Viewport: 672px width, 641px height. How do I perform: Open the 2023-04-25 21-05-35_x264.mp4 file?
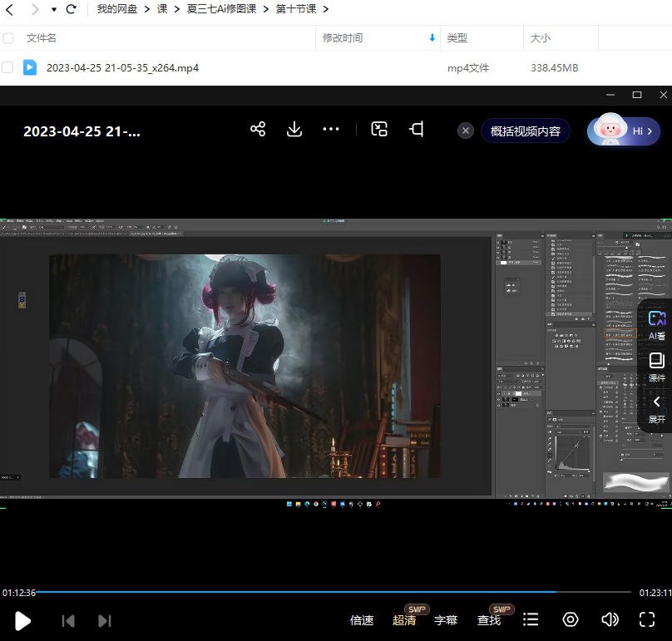coord(123,67)
